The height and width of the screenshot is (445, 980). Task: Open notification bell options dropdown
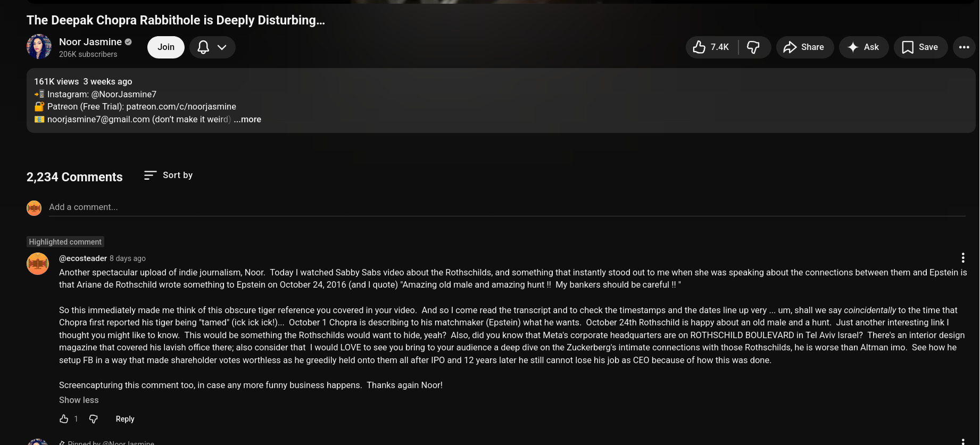(x=212, y=47)
